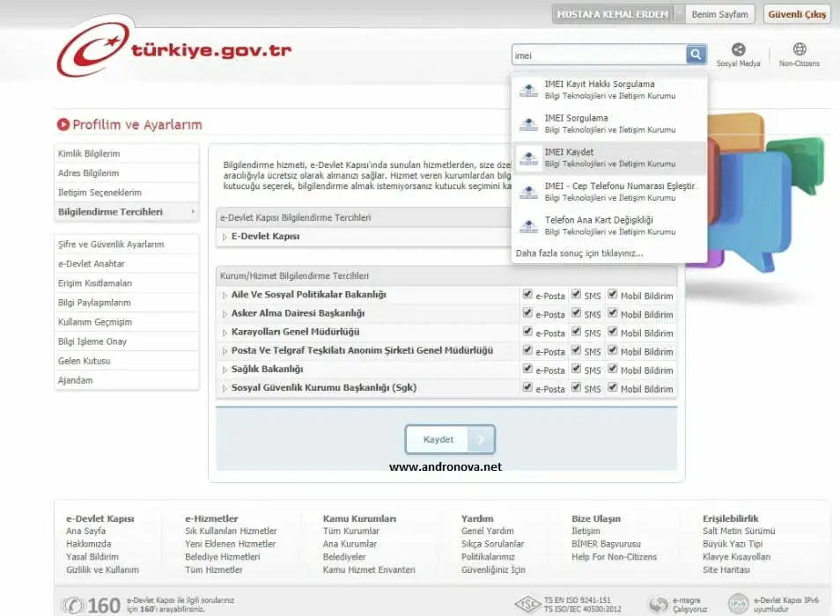The height and width of the screenshot is (616, 840).
Task: Open Bilgi Paylaşımlarım in sidebar
Action: pos(127,303)
